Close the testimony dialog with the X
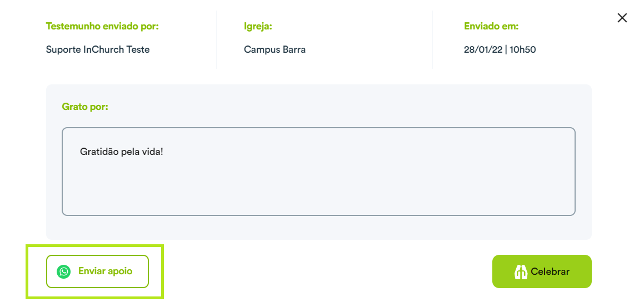Image resolution: width=644 pixels, height=307 pixels. click(622, 18)
